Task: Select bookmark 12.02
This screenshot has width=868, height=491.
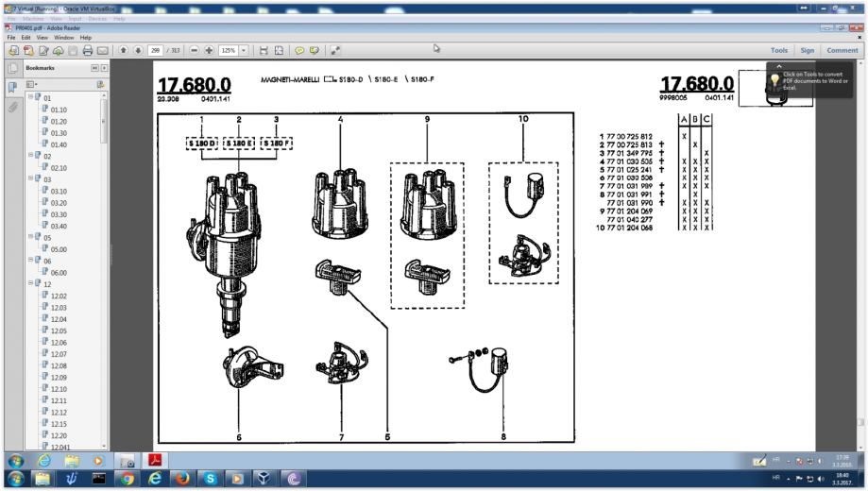Action: point(59,296)
